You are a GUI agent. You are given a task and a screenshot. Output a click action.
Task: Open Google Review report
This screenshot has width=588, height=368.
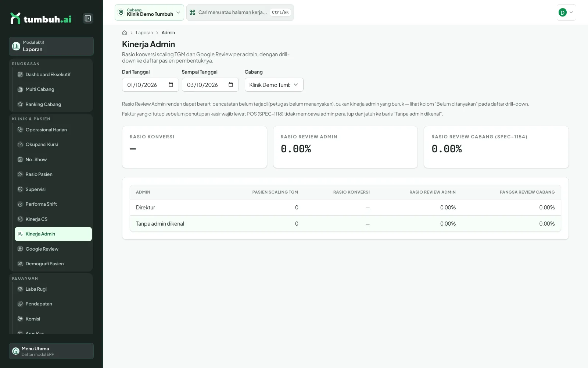53,249
